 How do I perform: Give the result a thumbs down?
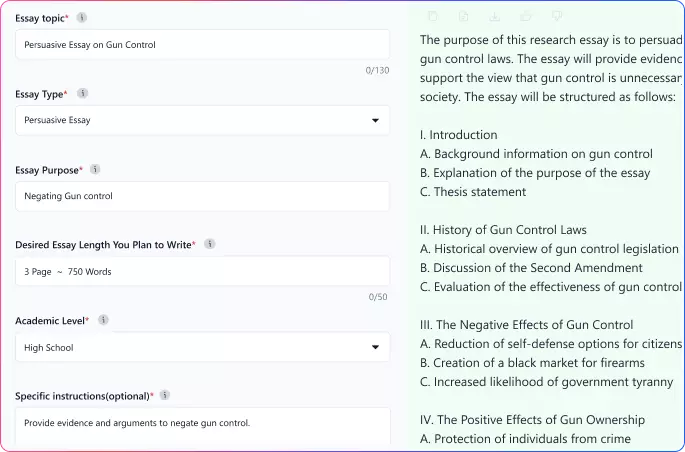(x=556, y=16)
